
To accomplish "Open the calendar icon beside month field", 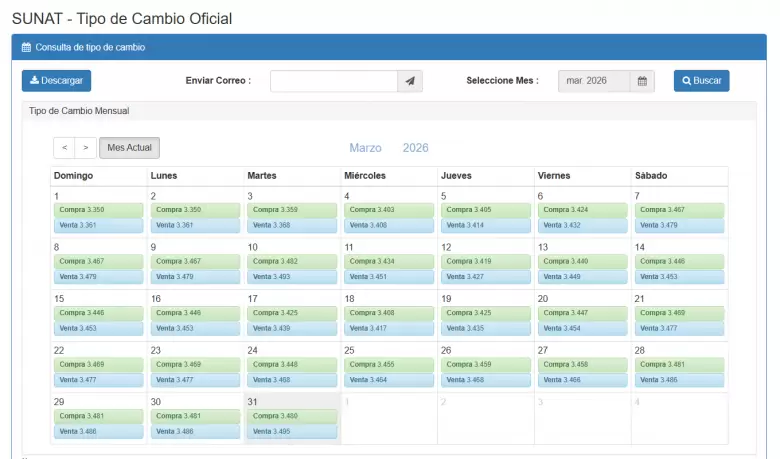I will 642,81.
